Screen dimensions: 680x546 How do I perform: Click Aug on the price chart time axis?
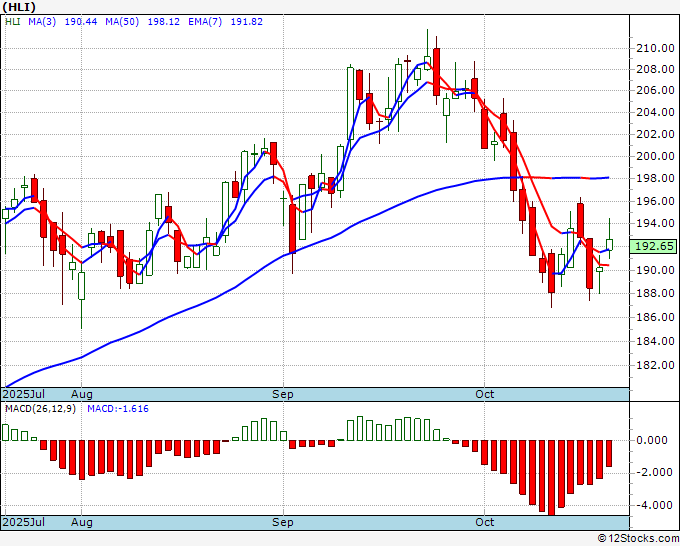[82, 394]
